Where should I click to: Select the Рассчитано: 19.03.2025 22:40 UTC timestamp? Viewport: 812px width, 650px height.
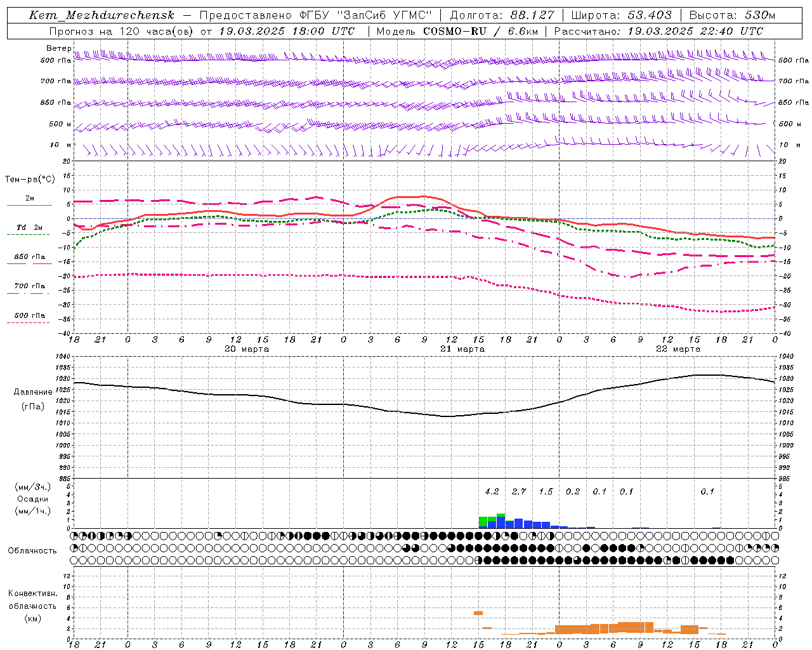coord(658,31)
